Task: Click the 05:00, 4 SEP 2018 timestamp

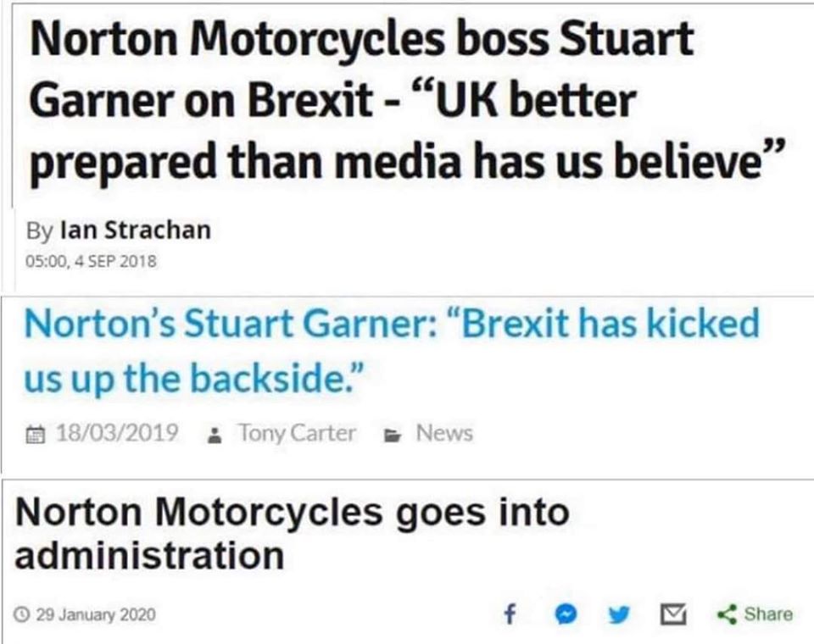Action: [91, 261]
